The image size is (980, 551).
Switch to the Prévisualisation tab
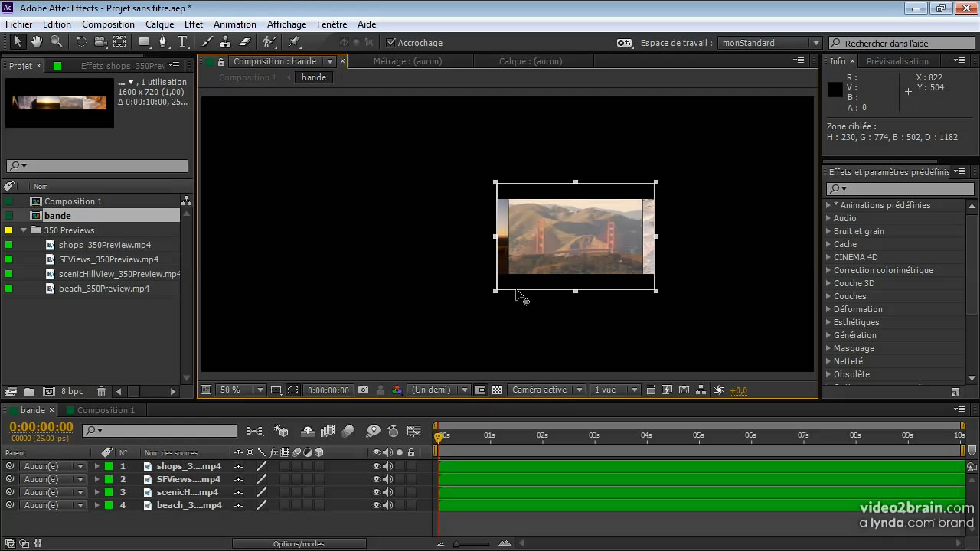[897, 61]
